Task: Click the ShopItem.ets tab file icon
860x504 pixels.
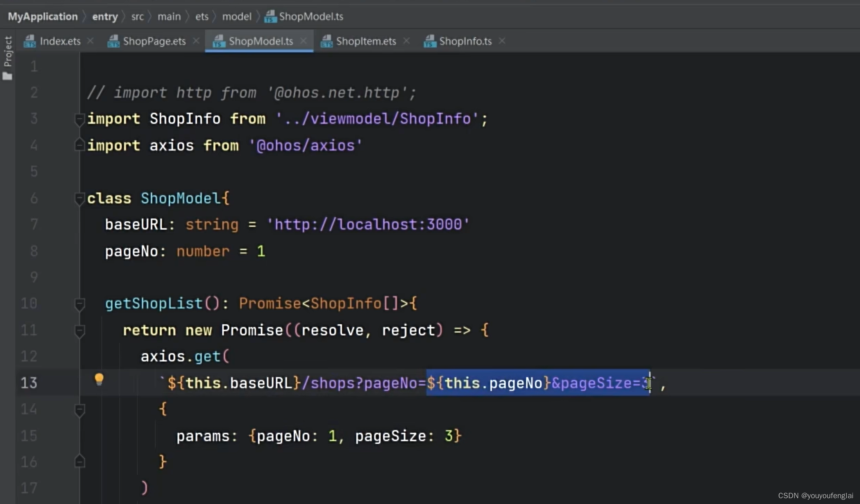Action: click(x=326, y=41)
